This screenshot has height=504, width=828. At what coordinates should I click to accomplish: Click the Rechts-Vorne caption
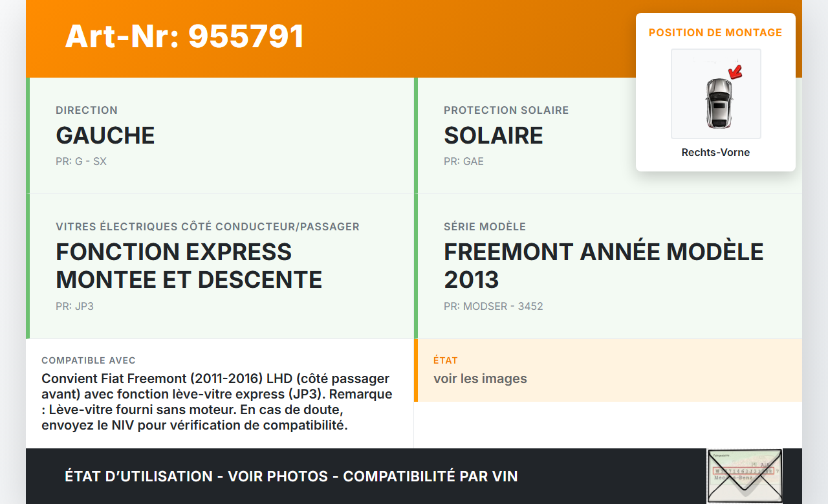(715, 153)
